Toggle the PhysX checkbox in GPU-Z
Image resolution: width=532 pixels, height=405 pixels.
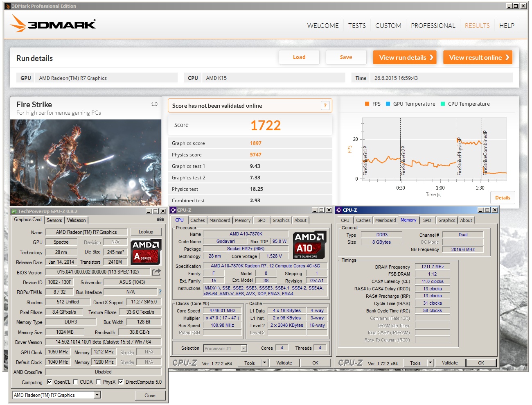(x=98, y=382)
